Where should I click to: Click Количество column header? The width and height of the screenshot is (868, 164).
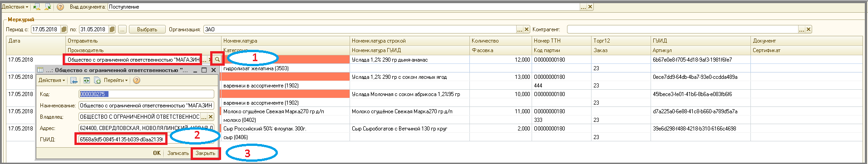coord(501,41)
